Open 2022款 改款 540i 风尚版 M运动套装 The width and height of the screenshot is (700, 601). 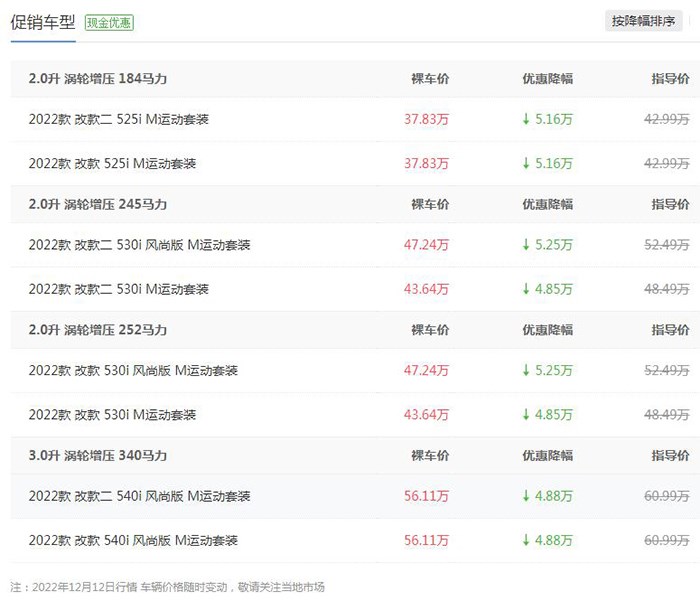click(133, 540)
